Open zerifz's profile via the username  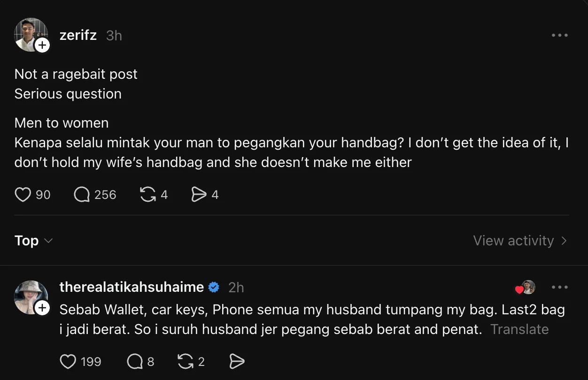78,35
